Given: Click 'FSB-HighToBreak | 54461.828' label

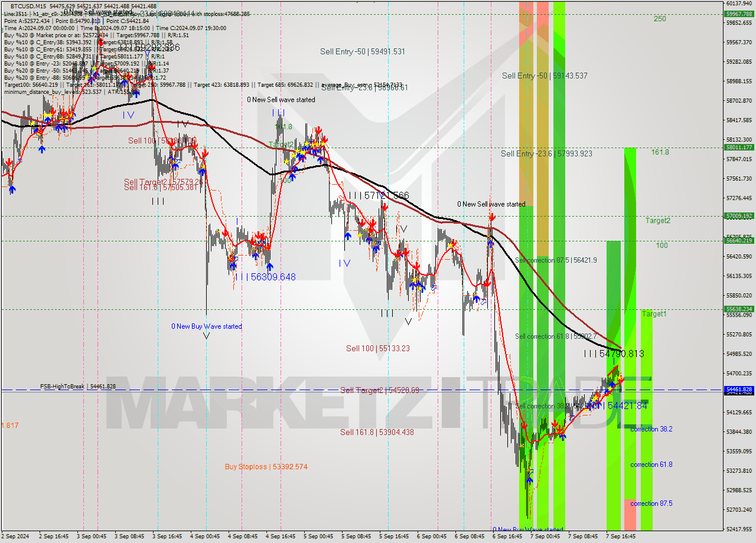Looking at the screenshot, I should [78, 386].
